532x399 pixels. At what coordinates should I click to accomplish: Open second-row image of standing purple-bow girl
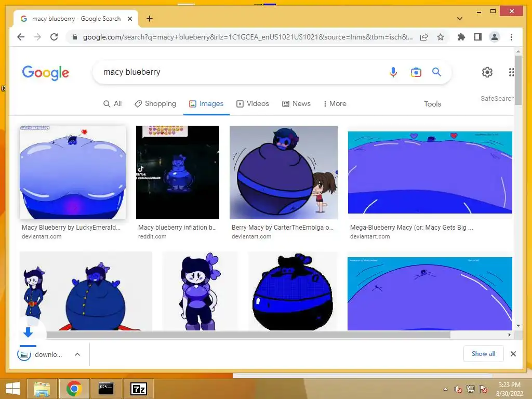pos(200,291)
